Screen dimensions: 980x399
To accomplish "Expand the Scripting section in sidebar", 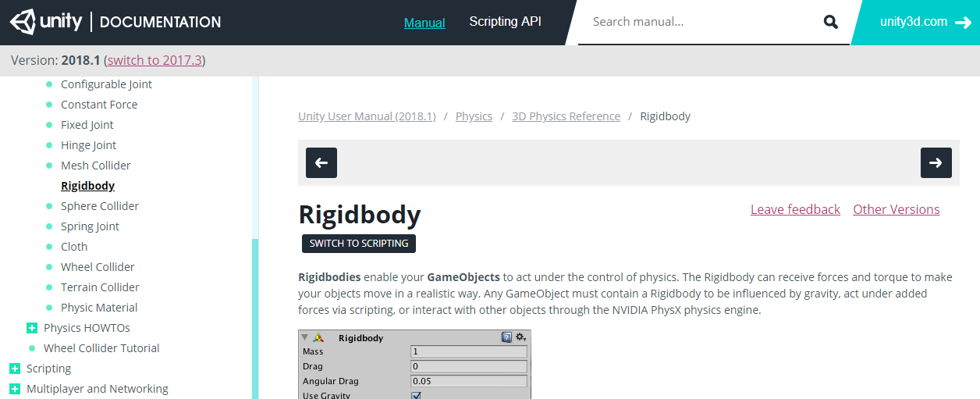I will 15,369.
